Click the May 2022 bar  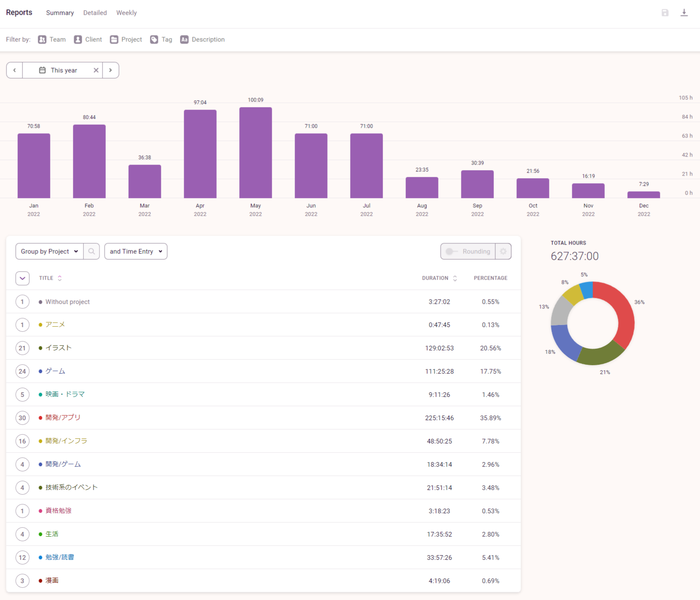[x=256, y=152]
